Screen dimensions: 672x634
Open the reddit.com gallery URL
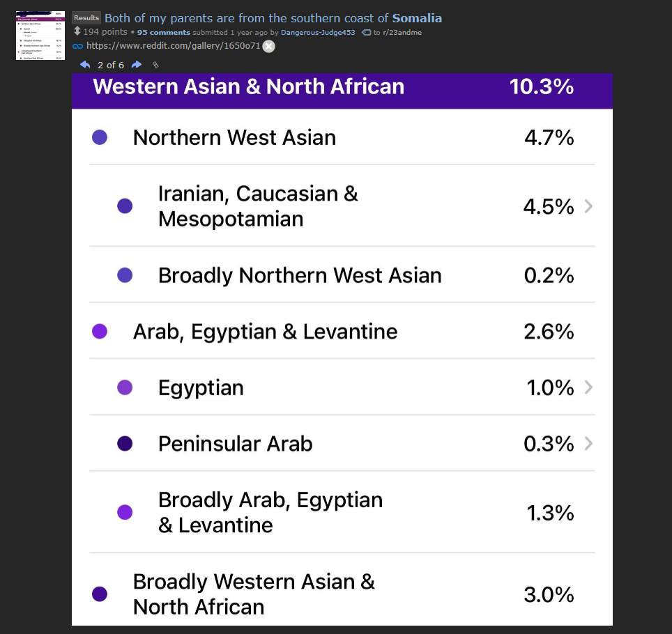173,46
